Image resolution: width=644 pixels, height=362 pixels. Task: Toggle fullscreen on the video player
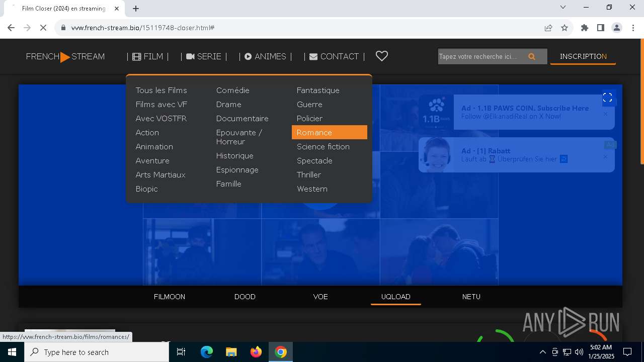607,98
